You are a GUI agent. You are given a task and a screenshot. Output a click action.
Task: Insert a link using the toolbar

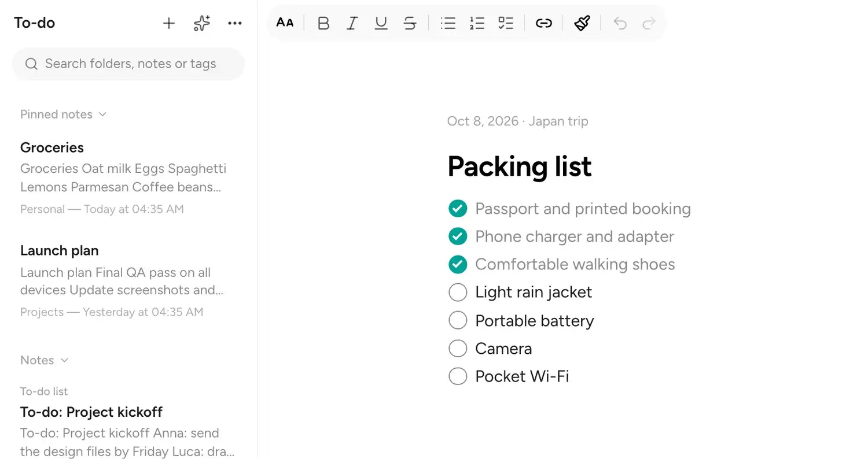(543, 23)
